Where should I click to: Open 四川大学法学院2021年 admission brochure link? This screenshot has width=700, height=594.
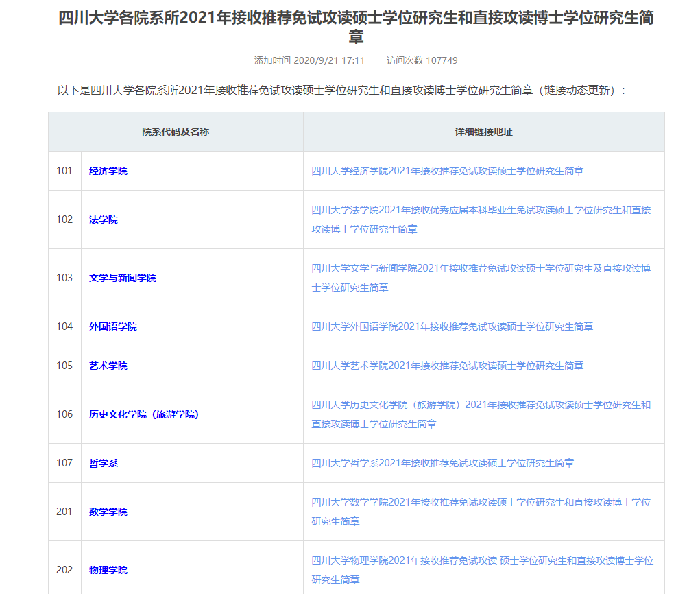[481, 219]
